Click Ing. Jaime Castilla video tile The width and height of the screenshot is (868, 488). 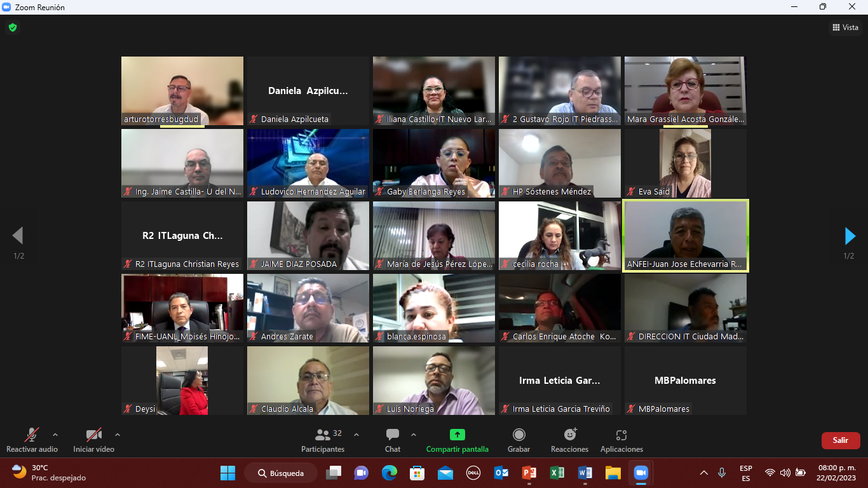(182, 163)
